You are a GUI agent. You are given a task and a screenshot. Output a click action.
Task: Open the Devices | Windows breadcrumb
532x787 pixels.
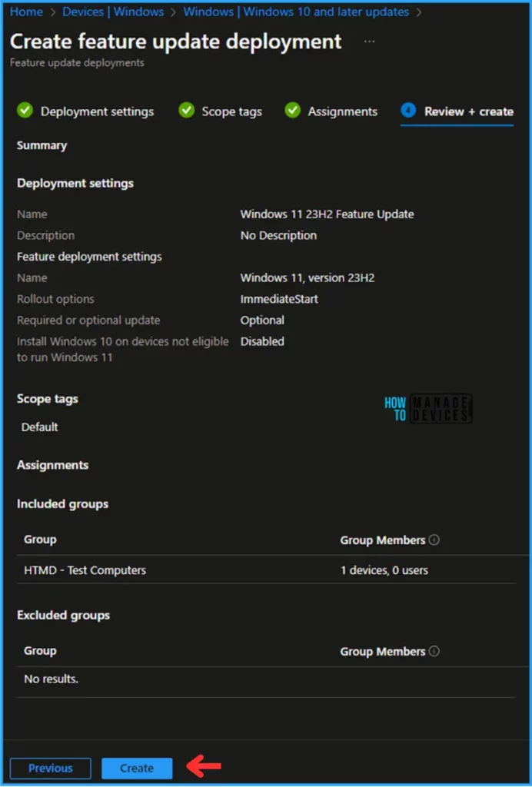click(x=115, y=12)
